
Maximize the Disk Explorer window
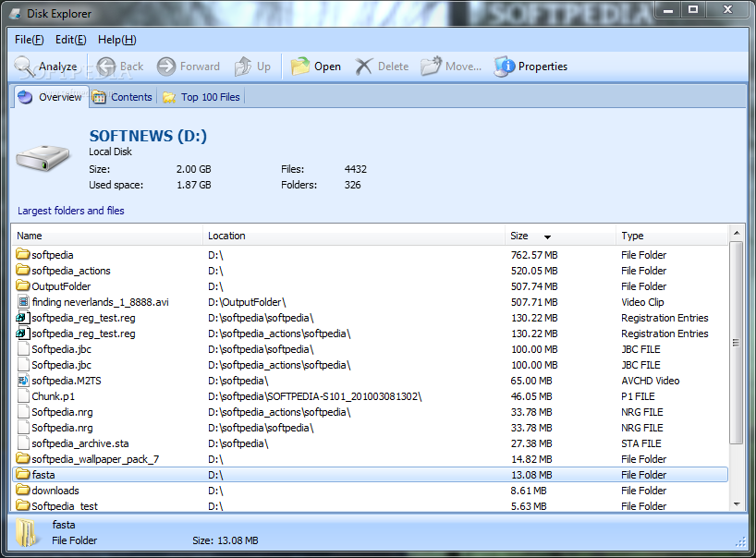click(693, 9)
